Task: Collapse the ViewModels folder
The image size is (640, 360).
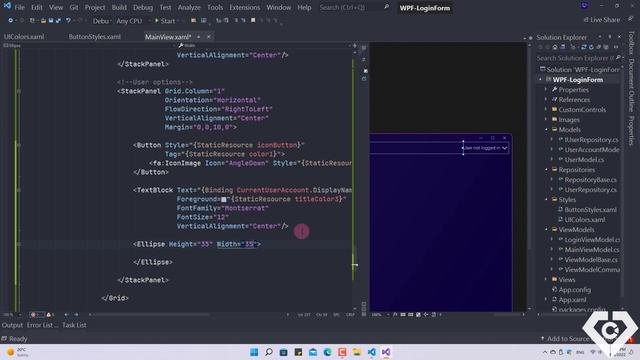Action: [546, 230]
